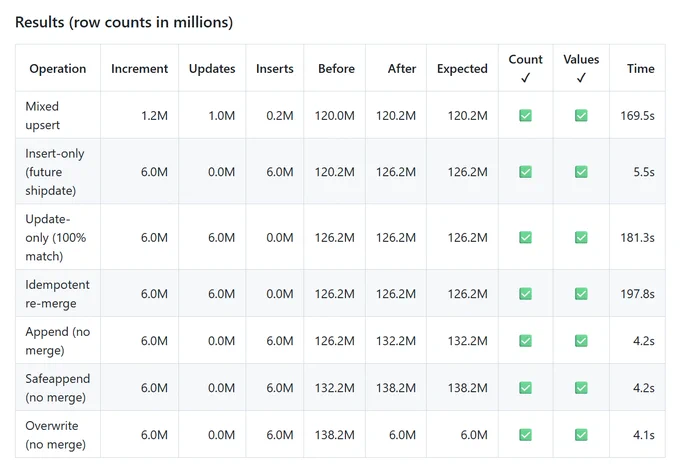
Task: Click the Values check mark for Idempotent re-merge
Action: click(x=581, y=294)
